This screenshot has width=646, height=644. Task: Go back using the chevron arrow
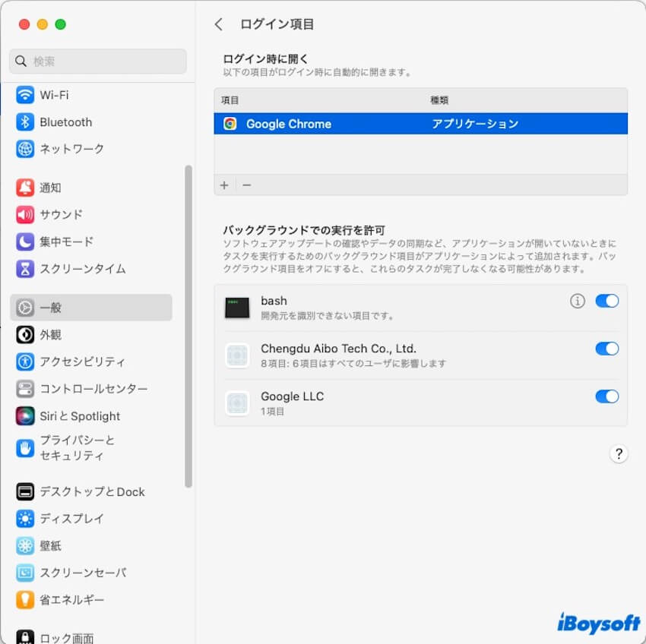point(218,24)
